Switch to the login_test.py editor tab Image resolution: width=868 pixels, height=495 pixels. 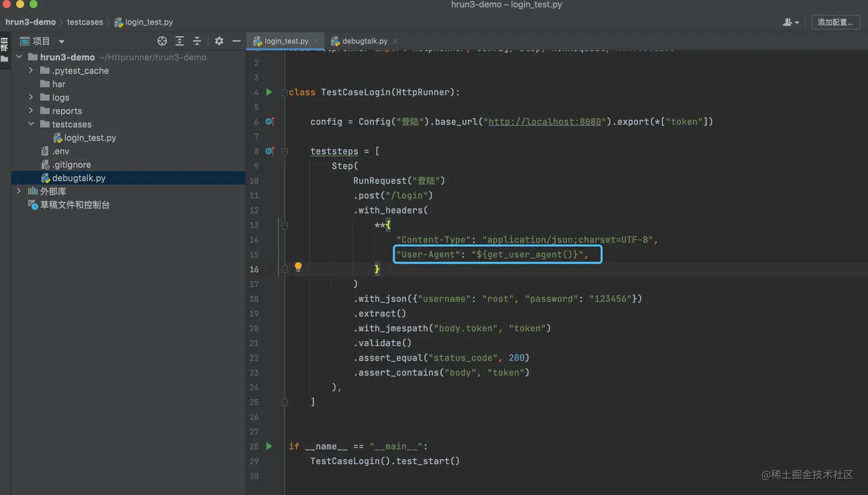pyautogui.click(x=285, y=41)
